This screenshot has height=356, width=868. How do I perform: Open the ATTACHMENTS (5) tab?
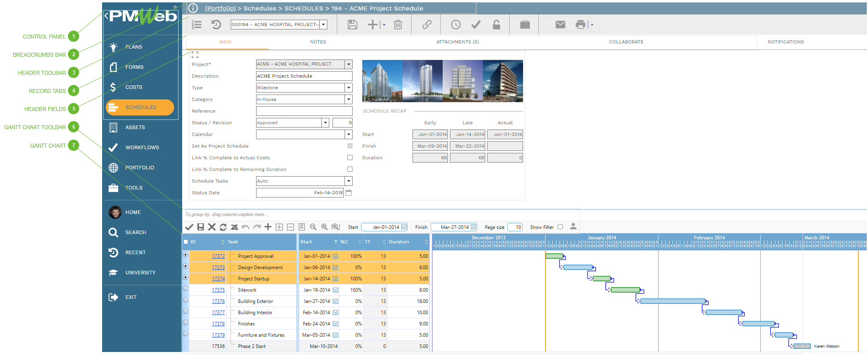pos(458,42)
